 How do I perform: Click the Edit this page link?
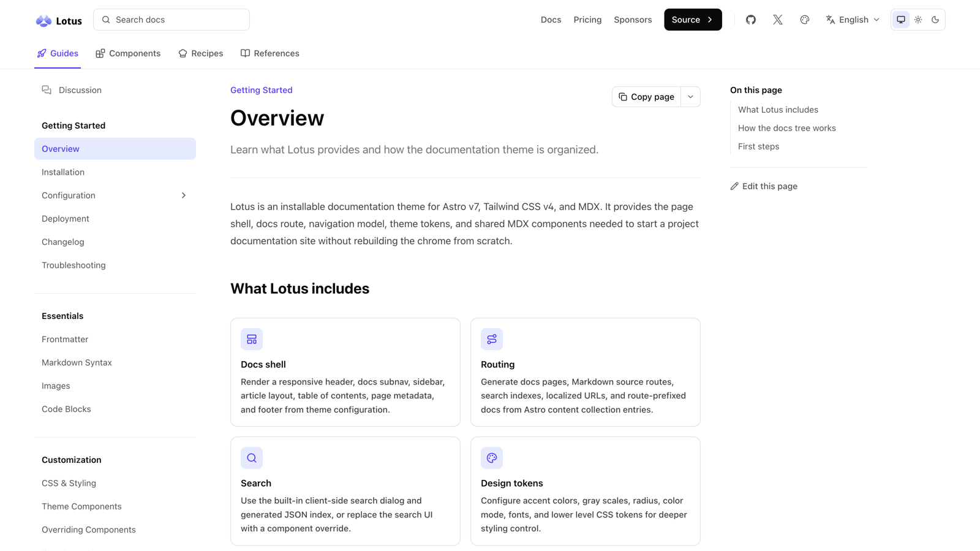764,186
